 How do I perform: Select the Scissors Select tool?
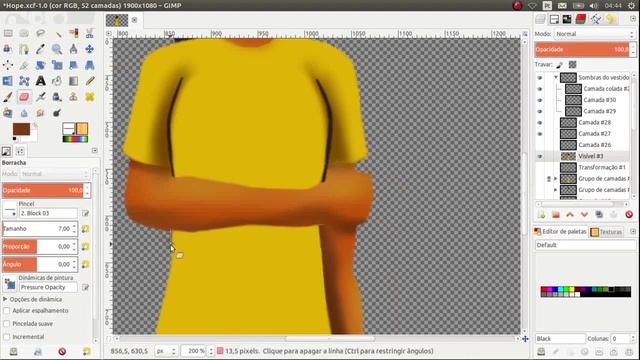coord(90,33)
